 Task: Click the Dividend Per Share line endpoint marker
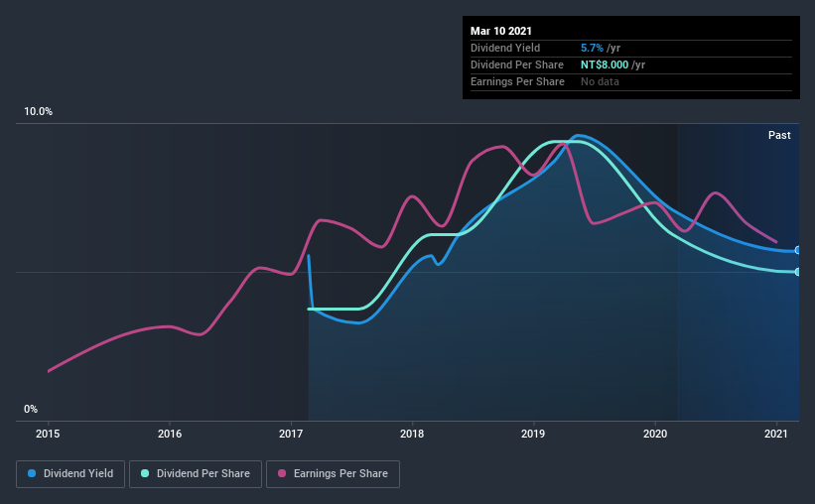(x=797, y=272)
